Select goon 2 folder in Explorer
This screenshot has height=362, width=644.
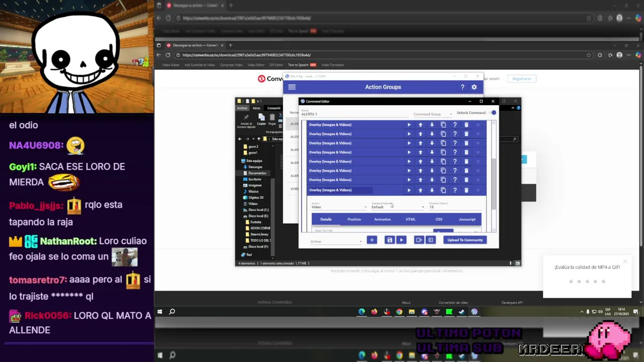click(x=253, y=147)
